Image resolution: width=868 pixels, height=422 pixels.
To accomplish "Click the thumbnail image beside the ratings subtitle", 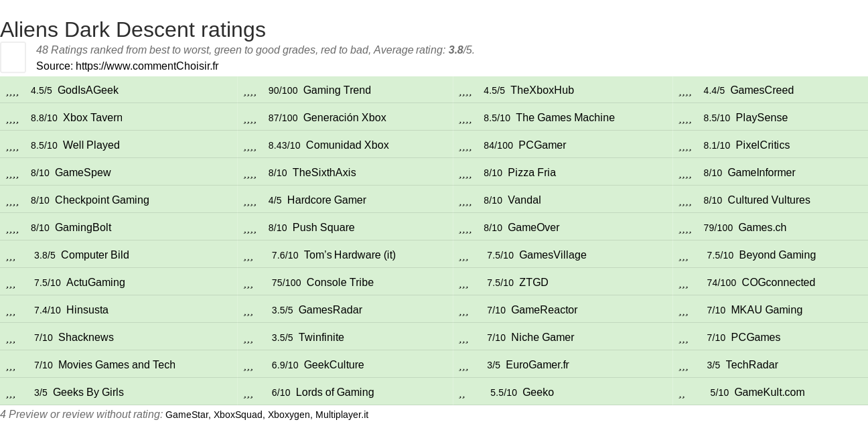I will pos(13,57).
